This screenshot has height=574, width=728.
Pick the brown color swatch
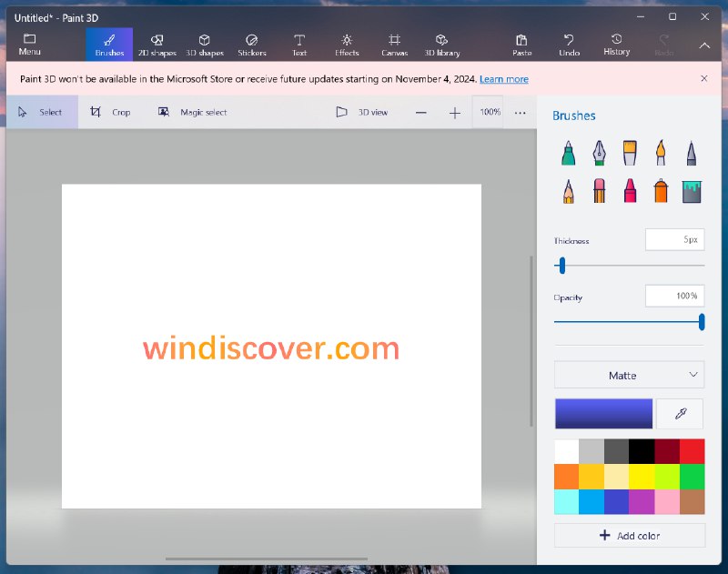pyautogui.click(x=693, y=501)
